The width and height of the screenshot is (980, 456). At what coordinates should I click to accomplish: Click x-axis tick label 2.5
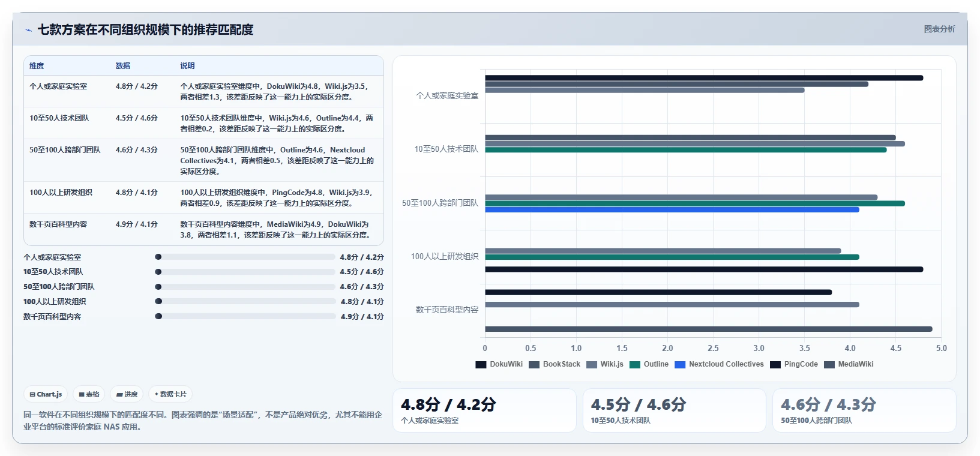713,348
